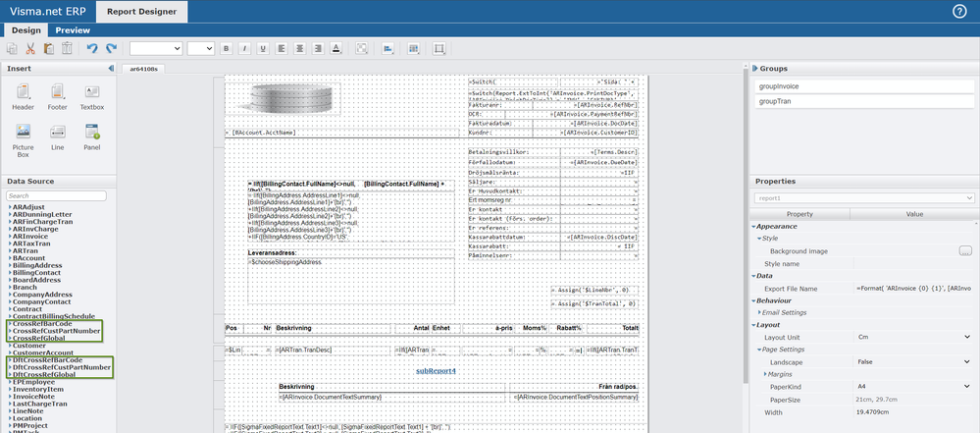Screen dimensions: 980x433
Task: Switch to the Preview tab
Action: (x=73, y=30)
